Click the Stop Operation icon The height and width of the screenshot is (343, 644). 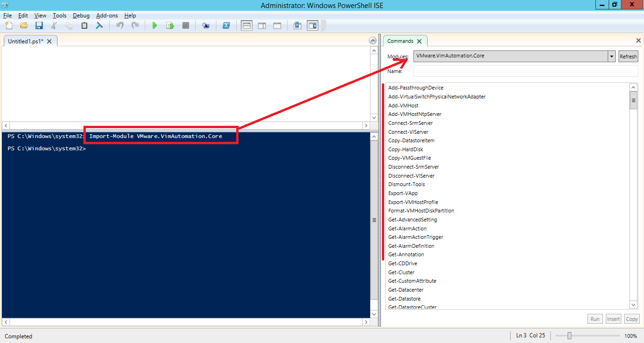coord(185,25)
